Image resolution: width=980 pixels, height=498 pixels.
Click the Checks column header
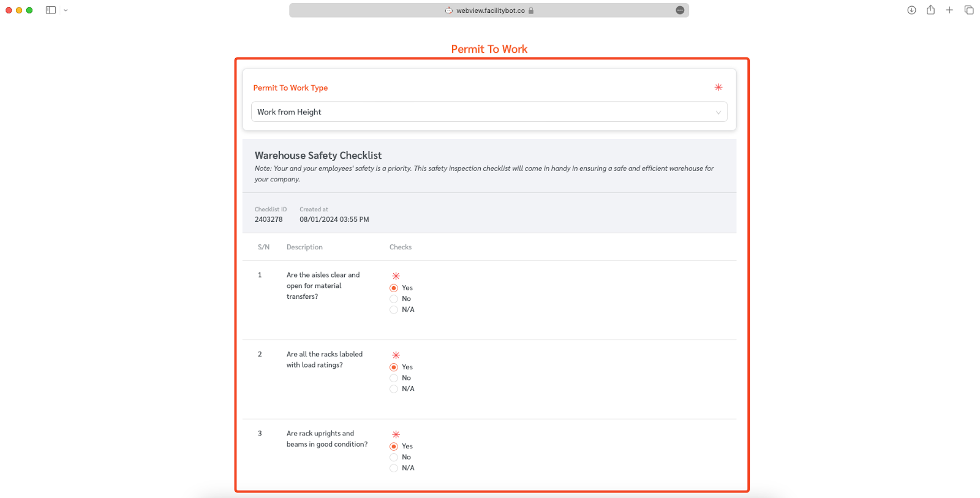[x=401, y=247]
